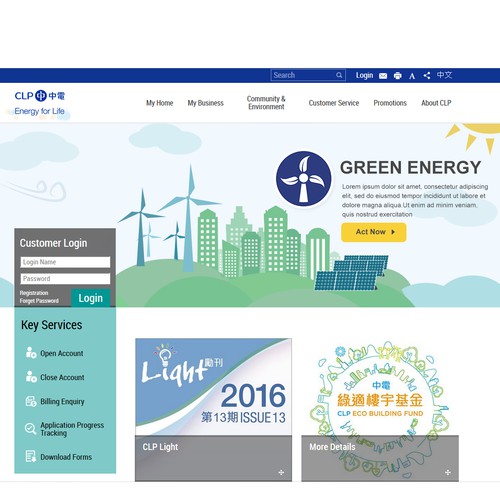Click the Application Progress Tracking magnifier icon
This screenshot has height=500, width=500.
point(30,429)
